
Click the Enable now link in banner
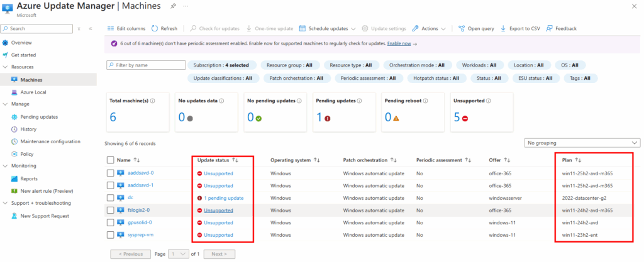pyautogui.click(x=399, y=44)
